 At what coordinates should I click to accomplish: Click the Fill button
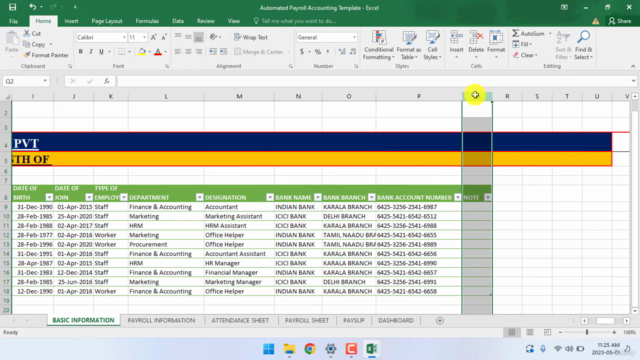pos(522,44)
